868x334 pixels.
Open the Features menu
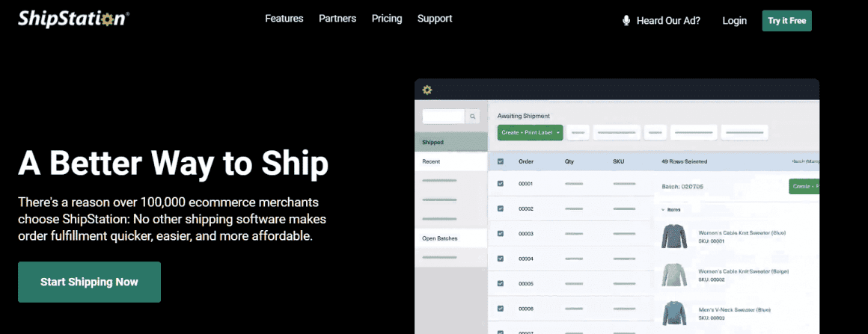284,18
